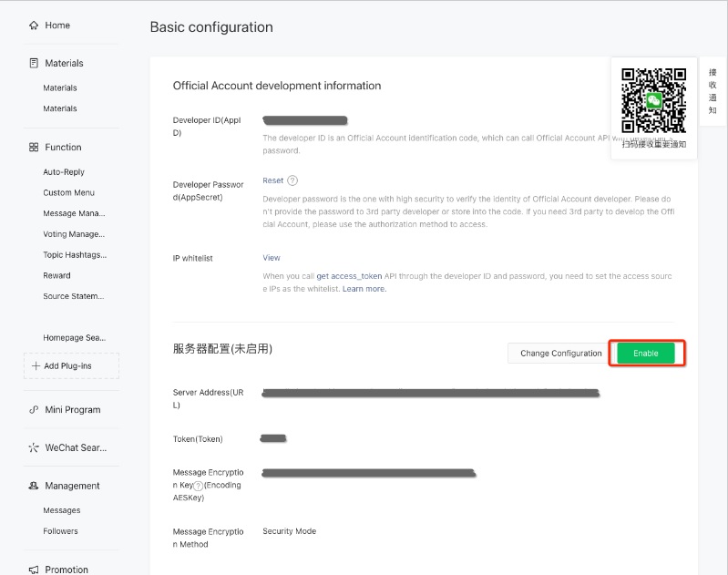Image resolution: width=728 pixels, height=575 pixels.
Task: Click the WeChat Search spark icon
Action: (x=34, y=448)
